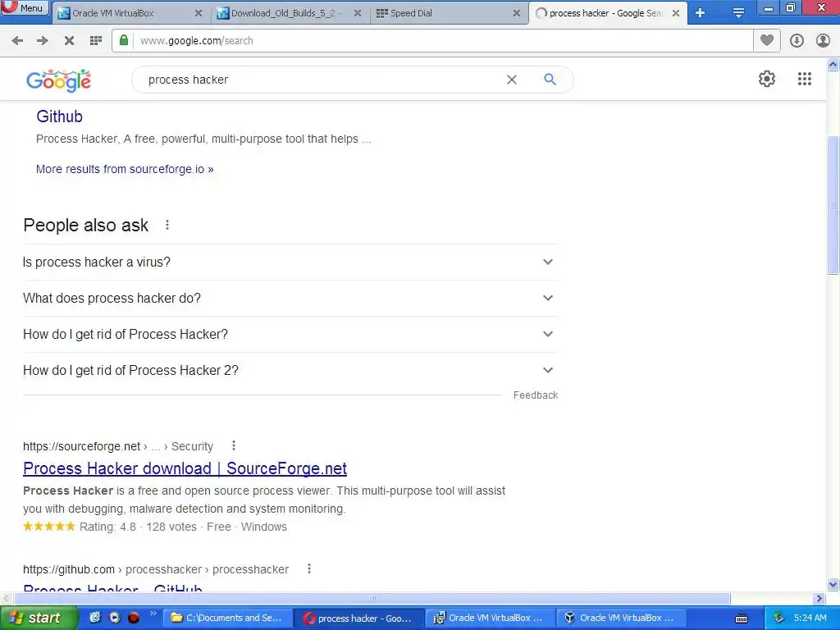Open Speed Dial grid icon in toolbar
This screenshot has width=840, height=630.
pos(96,41)
